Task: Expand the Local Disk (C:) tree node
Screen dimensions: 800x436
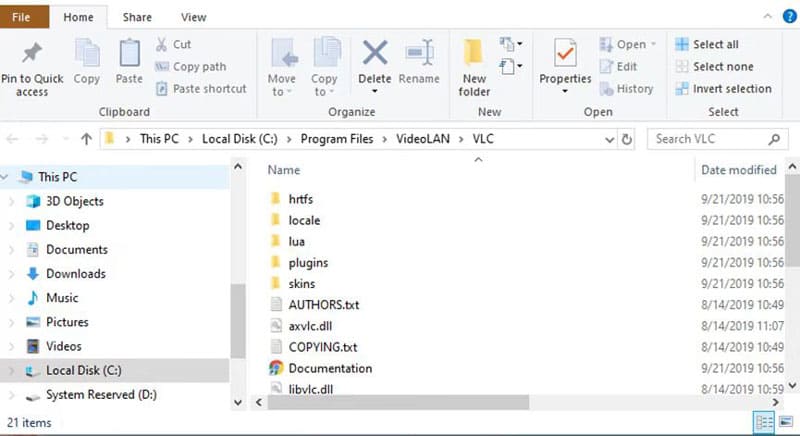Action: tap(12, 371)
